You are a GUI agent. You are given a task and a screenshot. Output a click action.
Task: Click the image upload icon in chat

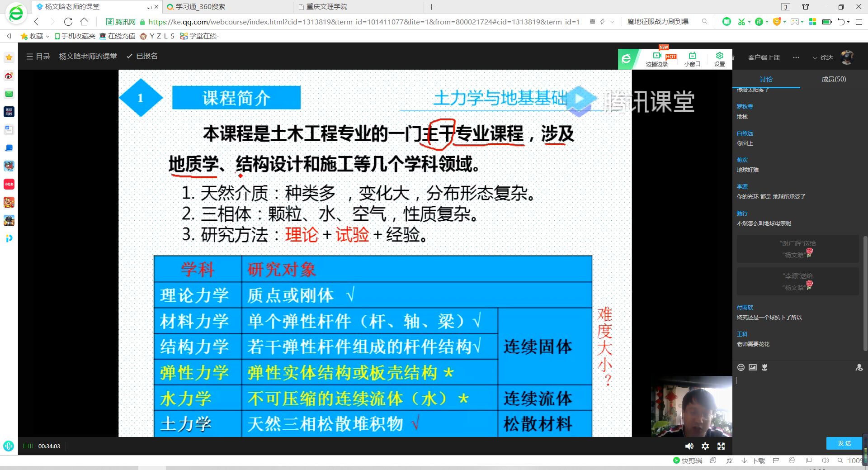[752, 367]
